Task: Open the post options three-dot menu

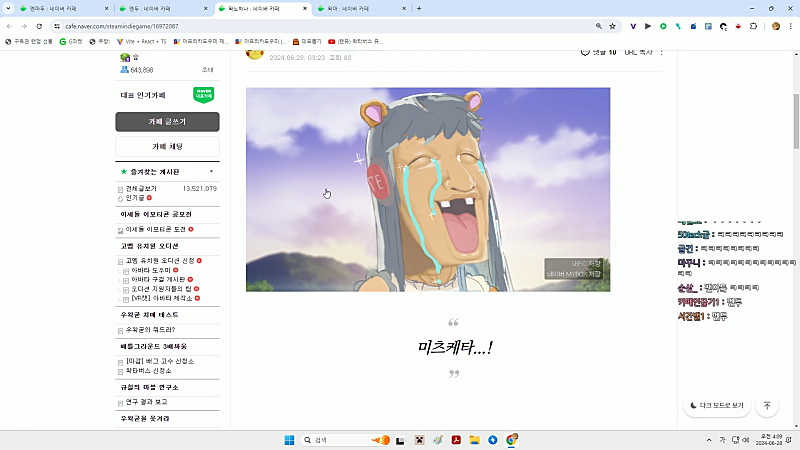Action: pos(661,52)
